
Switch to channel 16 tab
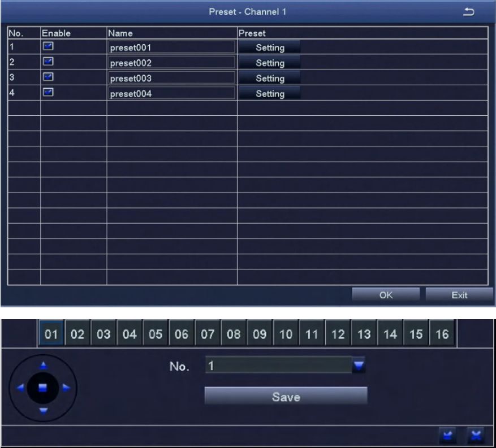[442, 335]
